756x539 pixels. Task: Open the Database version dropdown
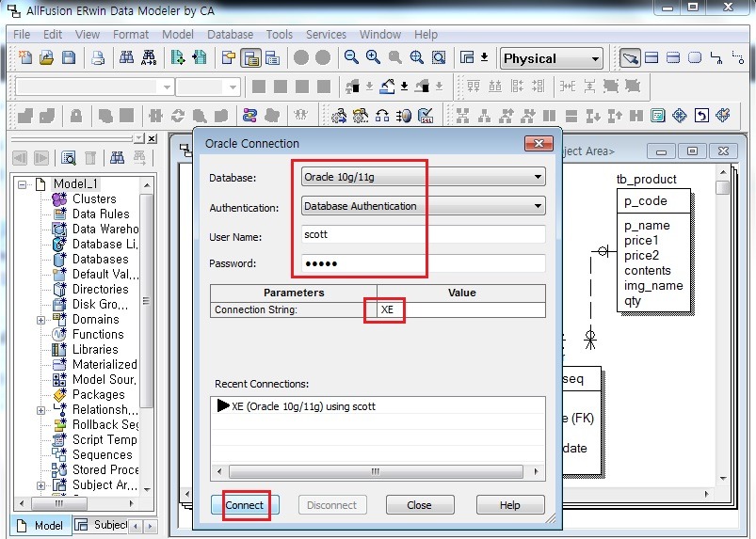538,177
